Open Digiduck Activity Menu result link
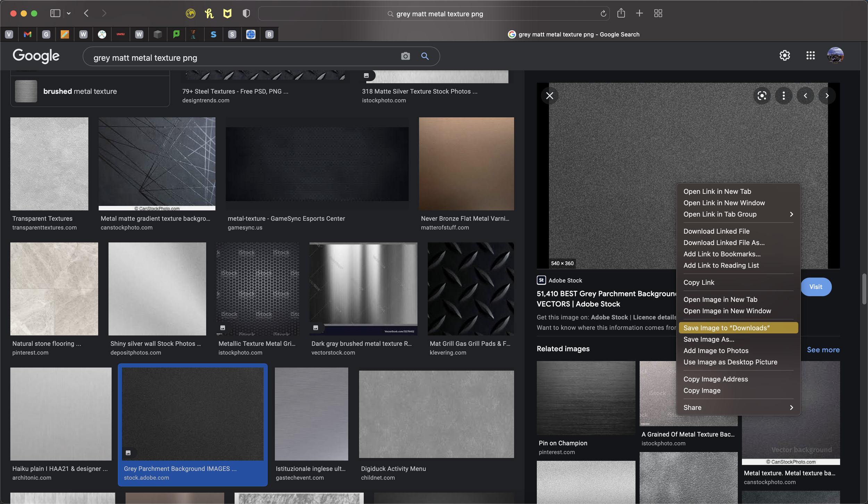This screenshot has width=868, height=504. [393, 469]
